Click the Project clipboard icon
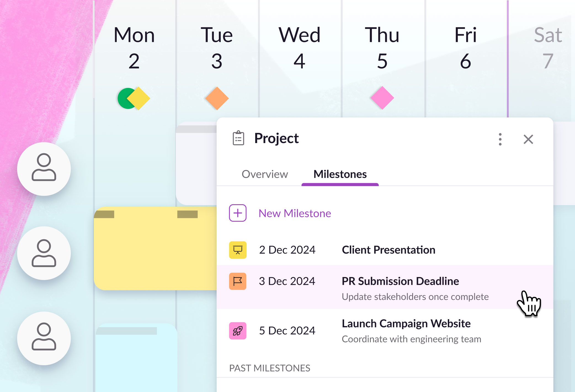 click(x=238, y=138)
